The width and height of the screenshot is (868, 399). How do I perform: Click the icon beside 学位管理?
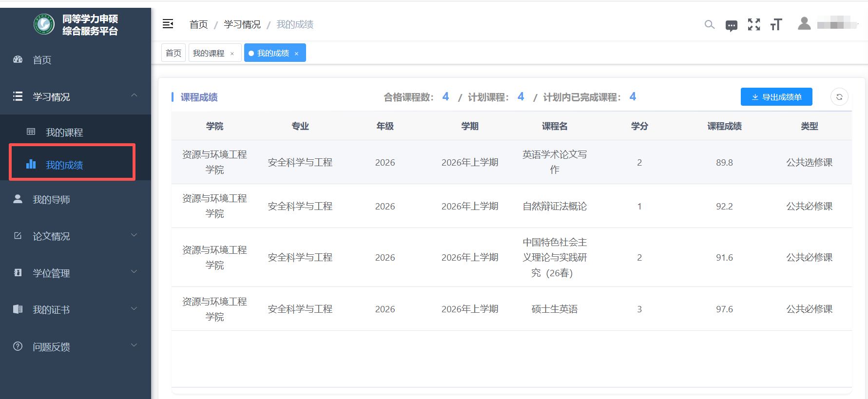click(x=18, y=272)
